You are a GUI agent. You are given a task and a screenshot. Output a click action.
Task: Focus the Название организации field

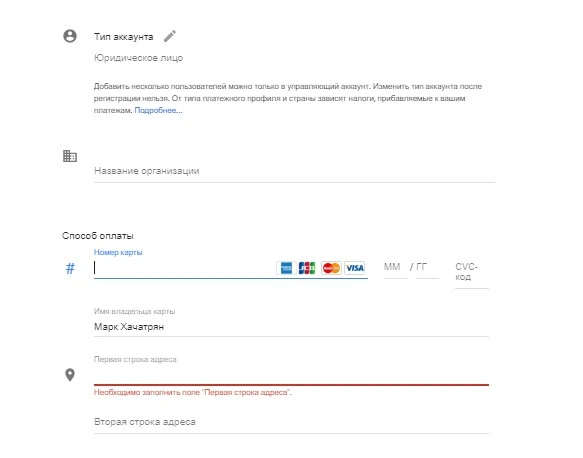pyautogui.click(x=294, y=171)
